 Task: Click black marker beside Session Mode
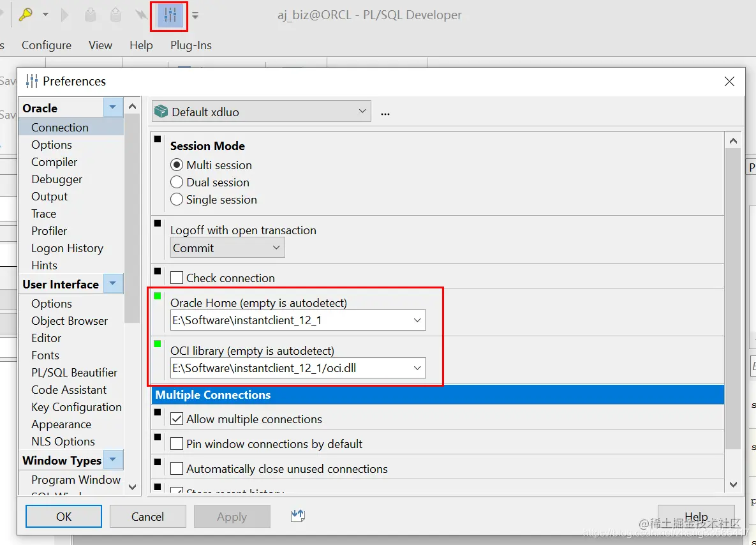(x=158, y=139)
